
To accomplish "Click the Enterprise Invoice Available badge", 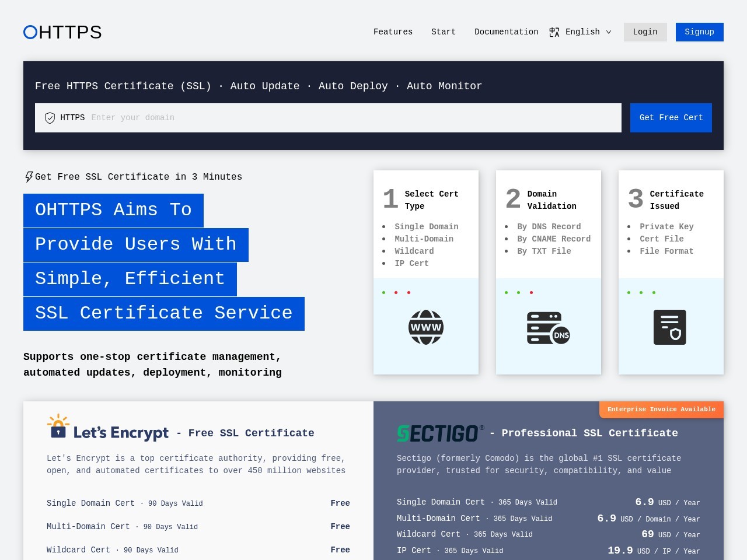I will point(661,409).
